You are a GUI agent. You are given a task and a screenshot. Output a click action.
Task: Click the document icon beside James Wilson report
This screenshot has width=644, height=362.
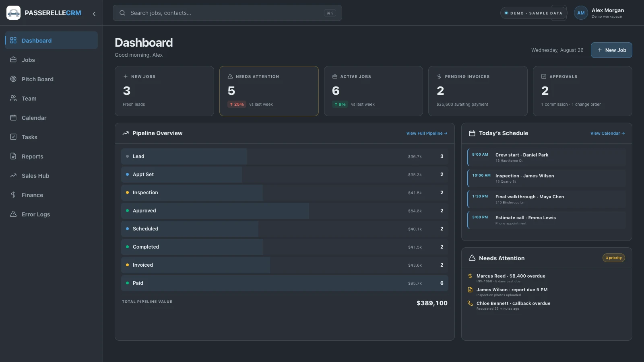[x=470, y=290]
